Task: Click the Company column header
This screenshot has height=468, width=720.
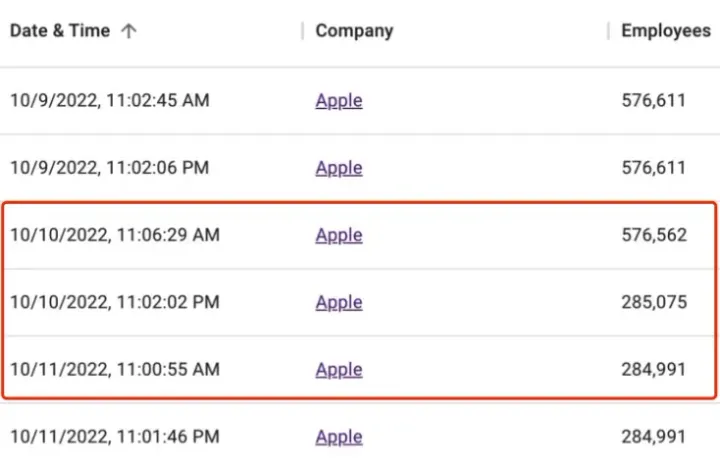Action: click(354, 31)
